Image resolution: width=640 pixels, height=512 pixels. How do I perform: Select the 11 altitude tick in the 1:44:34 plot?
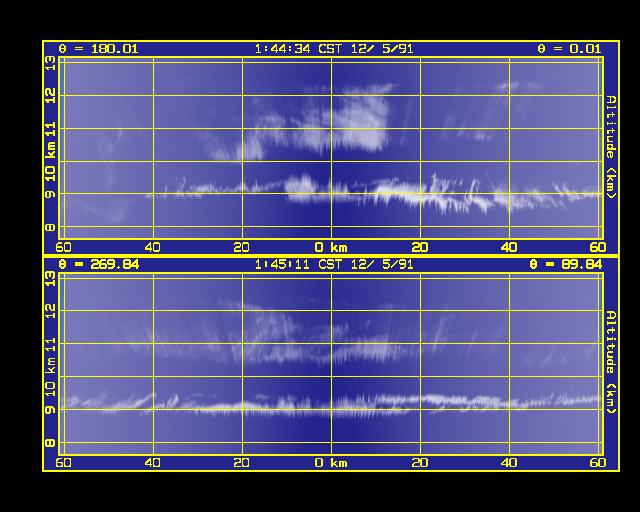coord(50,131)
